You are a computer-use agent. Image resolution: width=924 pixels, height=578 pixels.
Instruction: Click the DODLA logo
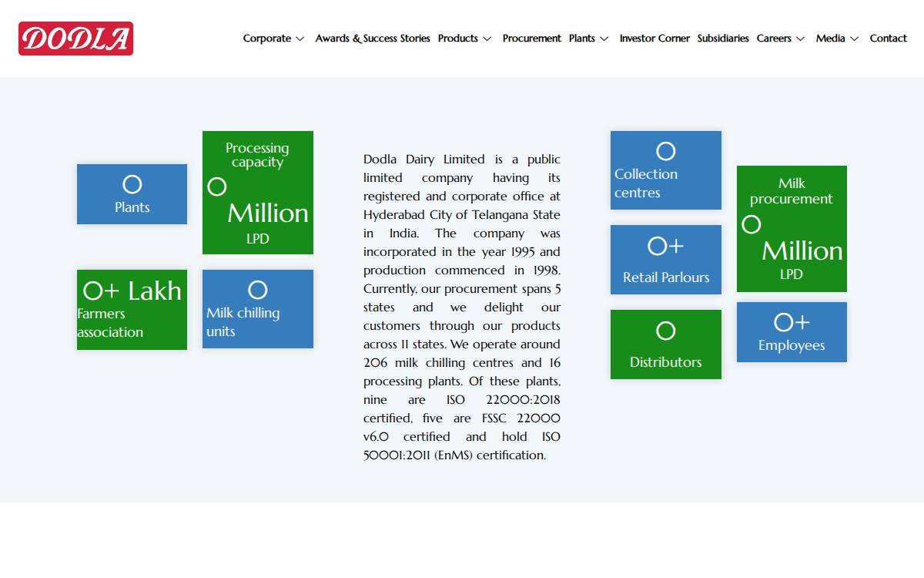(75, 39)
